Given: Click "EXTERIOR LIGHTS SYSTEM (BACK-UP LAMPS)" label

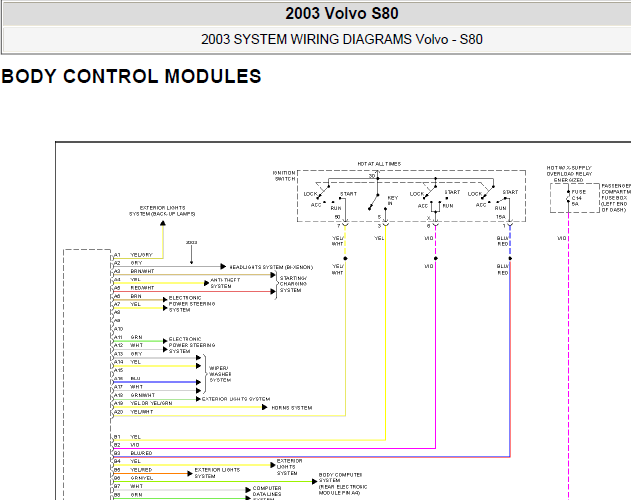Looking at the screenshot, I should coord(162,211).
